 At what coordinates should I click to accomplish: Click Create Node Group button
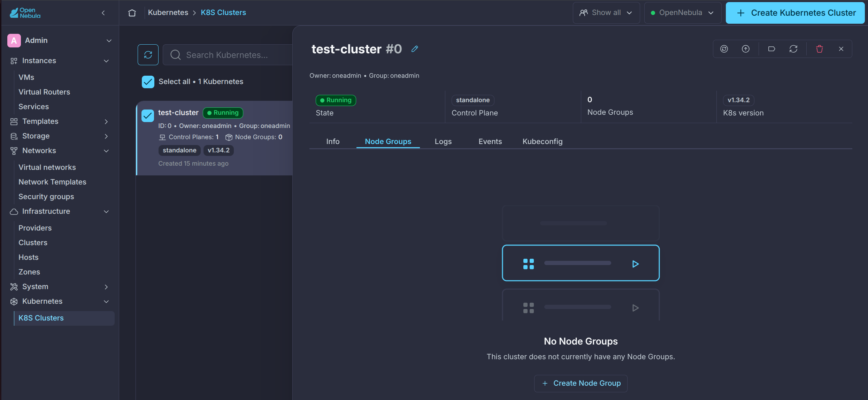pyautogui.click(x=581, y=383)
